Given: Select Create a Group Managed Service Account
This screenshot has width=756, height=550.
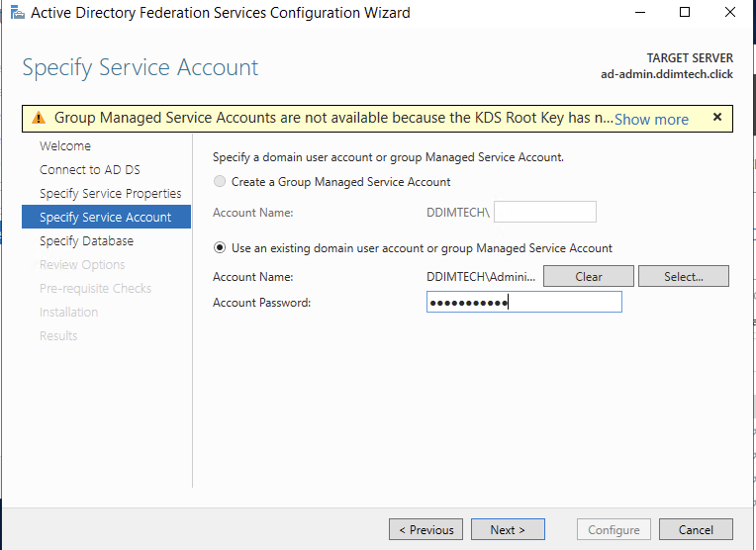Looking at the screenshot, I should point(220,181).
